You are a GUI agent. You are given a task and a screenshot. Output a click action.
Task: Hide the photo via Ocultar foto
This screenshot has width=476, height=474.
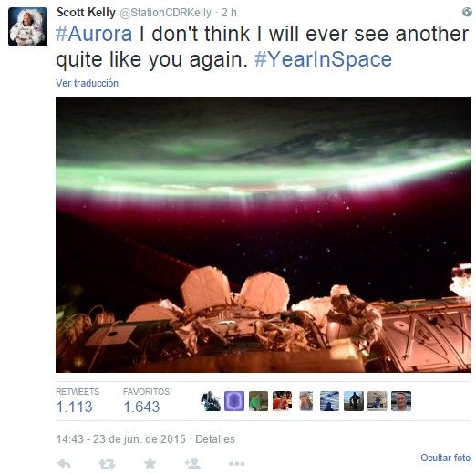(445, 458)
